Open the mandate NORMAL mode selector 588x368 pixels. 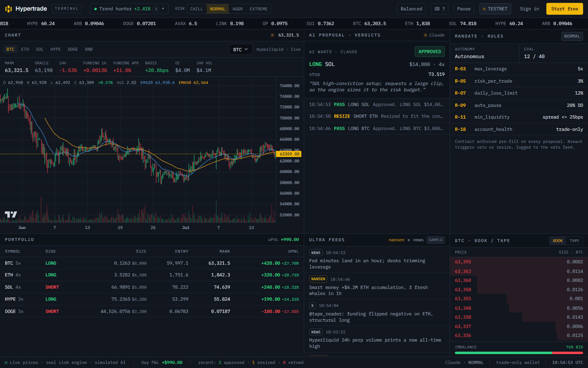(x=572, y=36)
